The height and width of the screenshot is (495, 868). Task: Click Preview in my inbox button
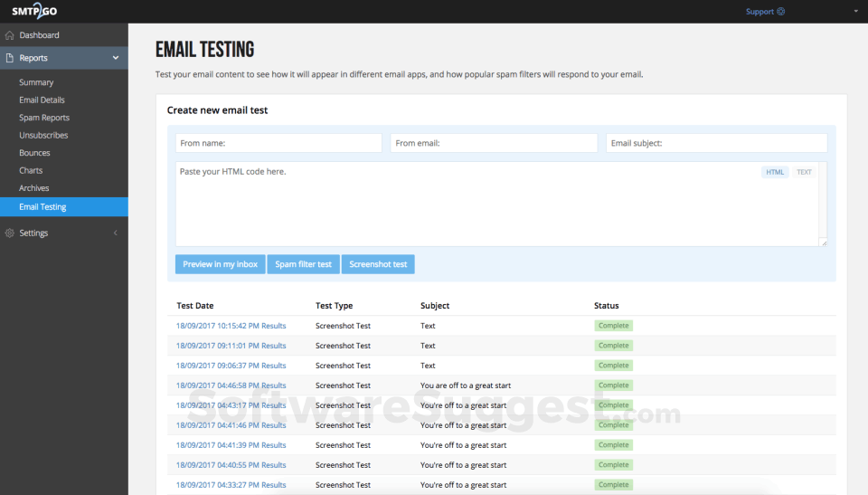[221, 264]
